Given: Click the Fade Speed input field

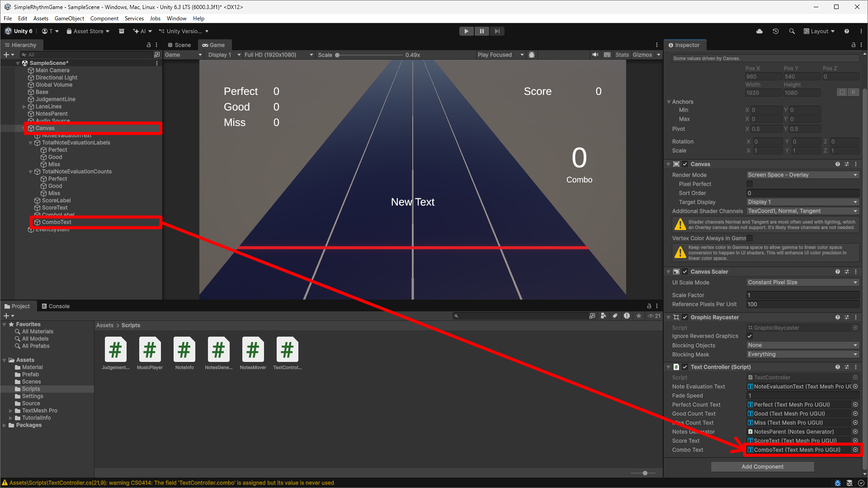Looking at the screenshot, I should tap(802, 396).
